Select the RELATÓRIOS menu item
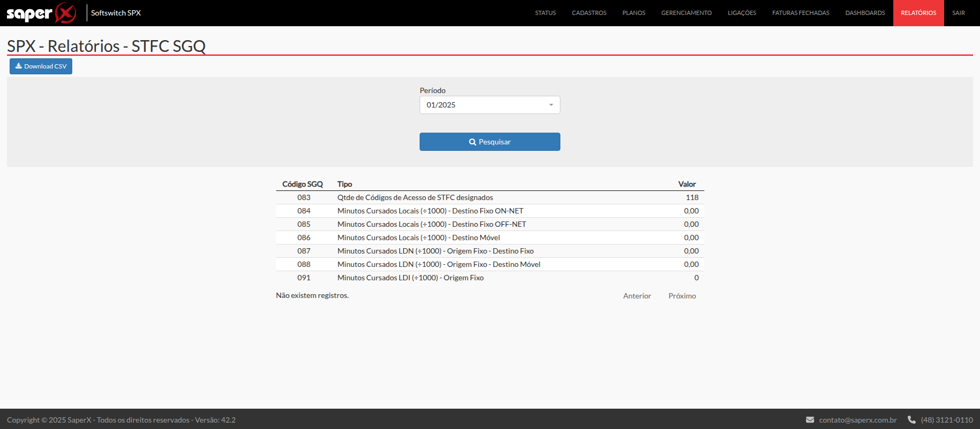 [x=918, y=13]
